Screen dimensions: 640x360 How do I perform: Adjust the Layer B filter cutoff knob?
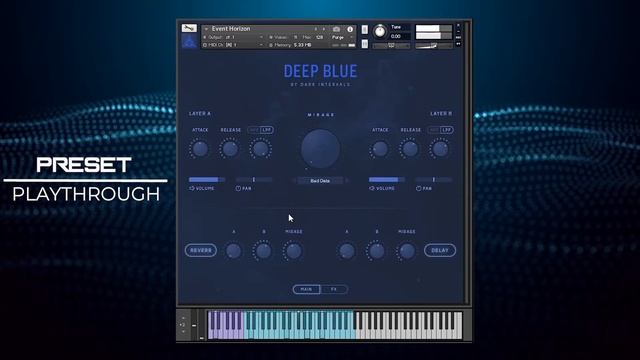pyautogui.click(x=440, y=149)
